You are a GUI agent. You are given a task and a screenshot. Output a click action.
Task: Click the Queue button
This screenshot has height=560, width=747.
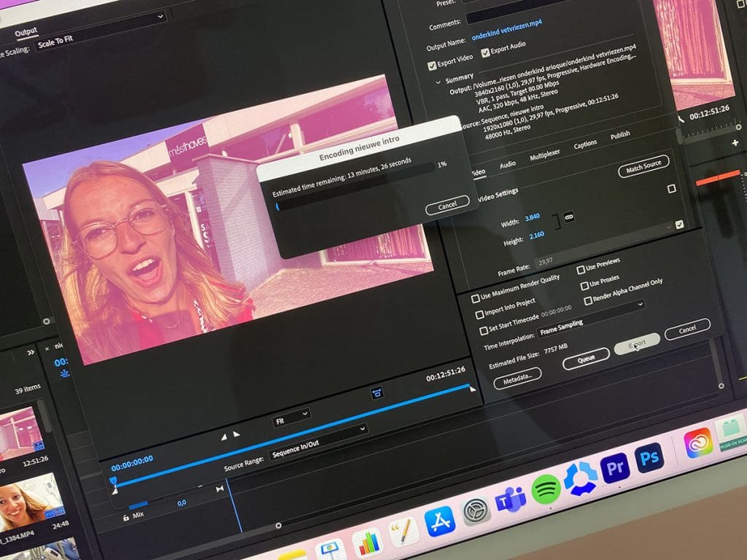tap(586, 359)
